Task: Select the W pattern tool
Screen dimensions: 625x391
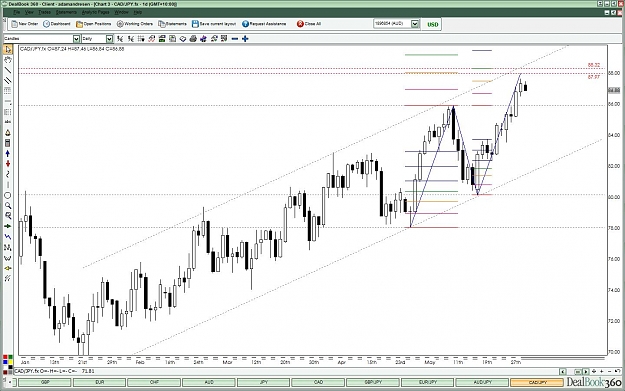Action: pyautogui.click(x=8, y=258)
